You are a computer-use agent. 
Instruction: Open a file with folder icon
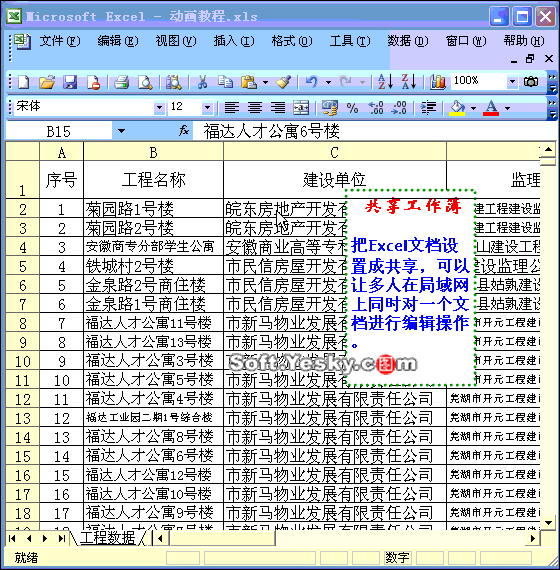(x=47, y=82)
